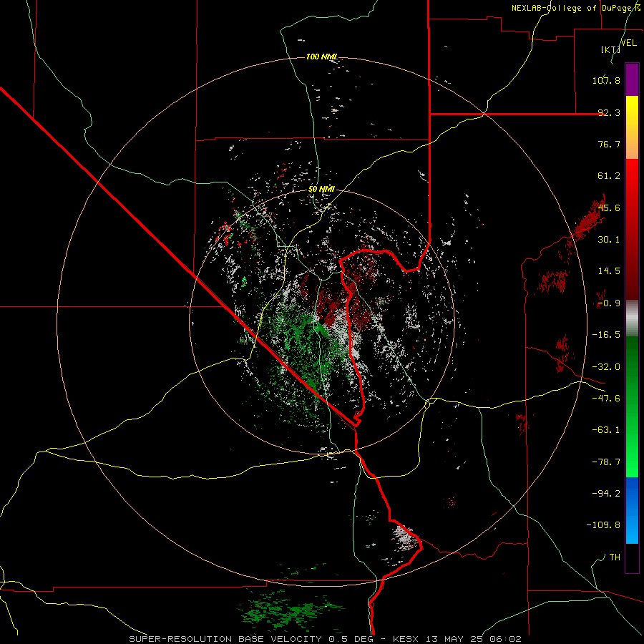Click the -94.2 velocity scale value
The height and width of the screenshot is (644, 644).
(606, 493)
